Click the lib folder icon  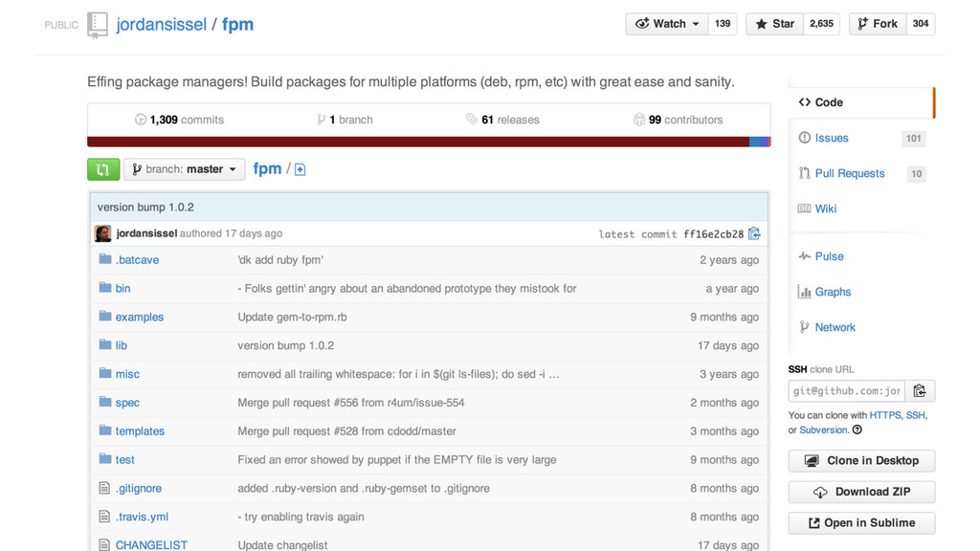pyautogui.click(x=105, y=344)
